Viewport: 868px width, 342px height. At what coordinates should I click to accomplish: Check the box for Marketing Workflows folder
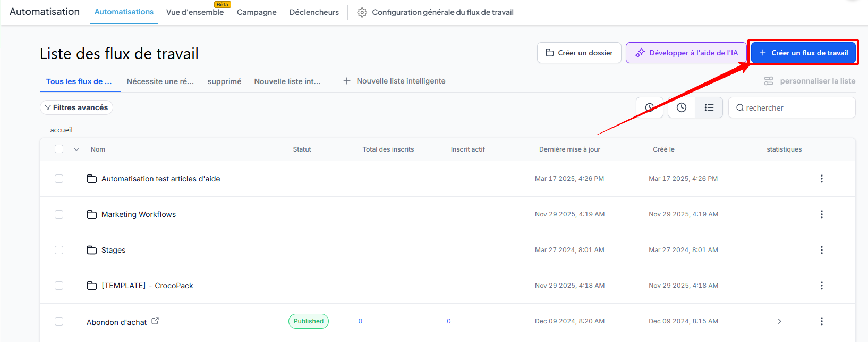click(x=59, y=214)
